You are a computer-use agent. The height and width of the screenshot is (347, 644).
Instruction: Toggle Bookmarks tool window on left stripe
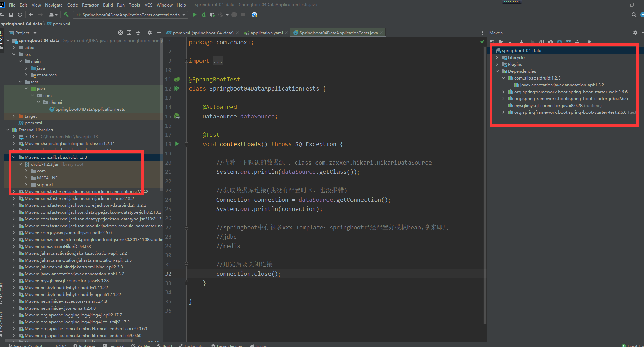[2, 324]
